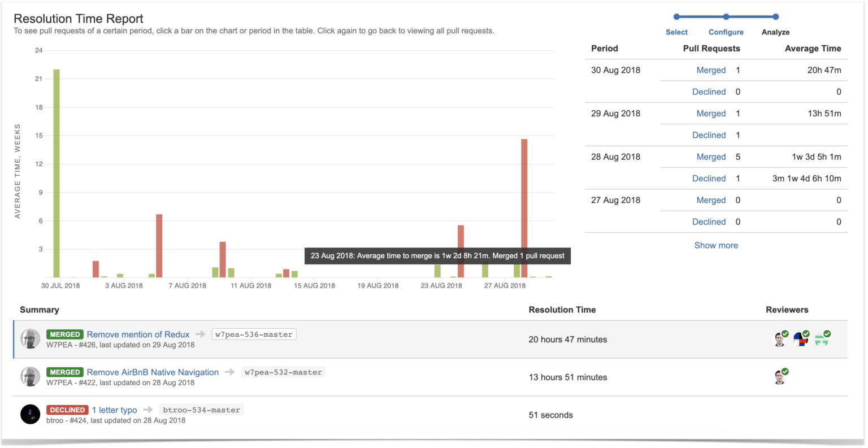Click W7PEA's avatar next to PR #426
868x448 pixels.
30,338
